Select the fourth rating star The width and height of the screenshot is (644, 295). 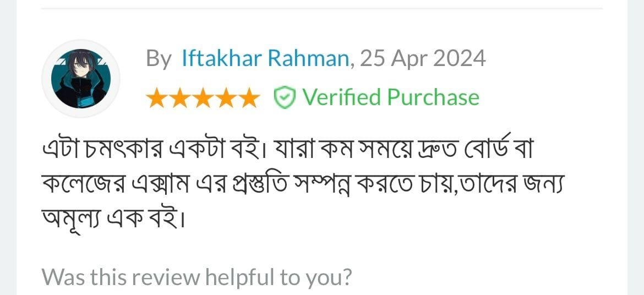[225, 99]
